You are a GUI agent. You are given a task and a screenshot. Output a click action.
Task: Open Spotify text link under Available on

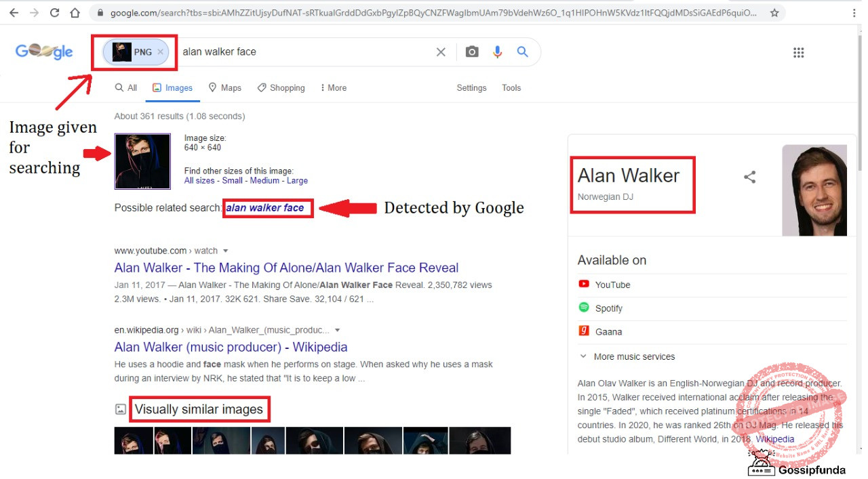pos(608,308)
